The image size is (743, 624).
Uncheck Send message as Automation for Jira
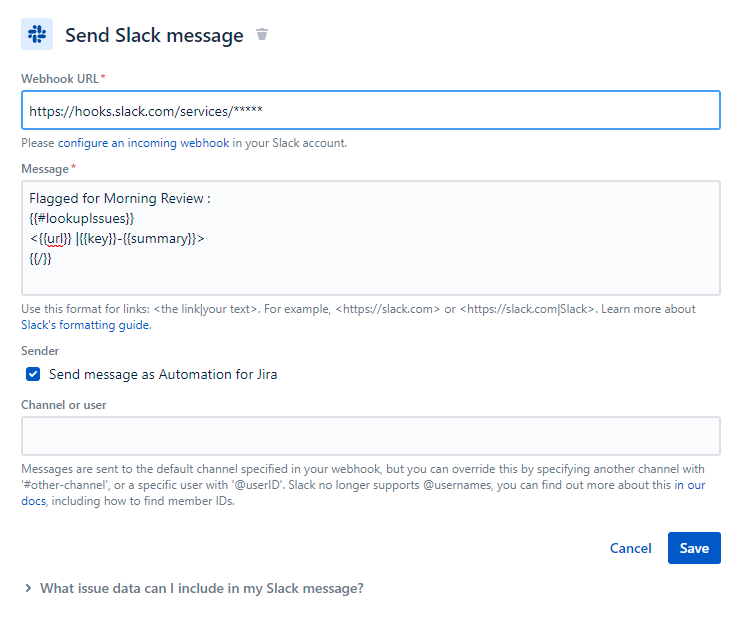pos(33,374)
